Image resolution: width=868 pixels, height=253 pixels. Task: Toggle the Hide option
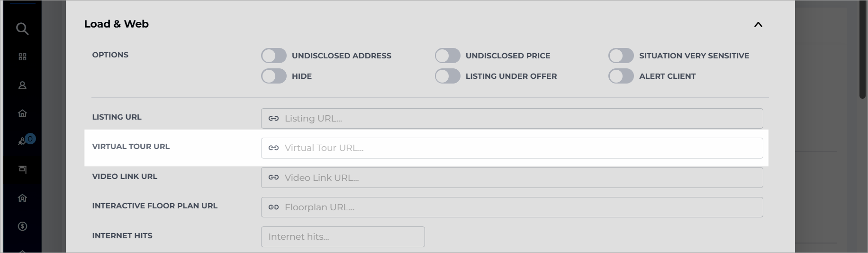coord(274,76)
